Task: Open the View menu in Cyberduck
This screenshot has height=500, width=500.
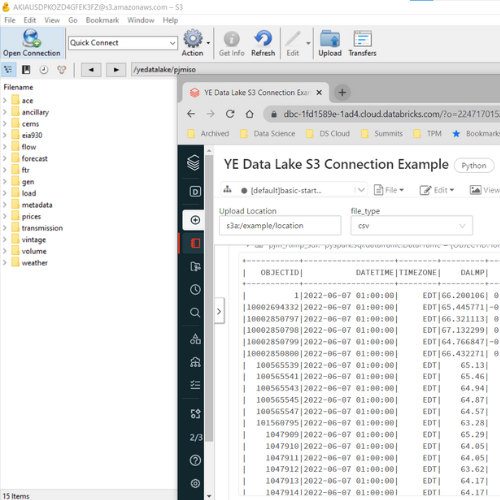Action: (52, 20)
